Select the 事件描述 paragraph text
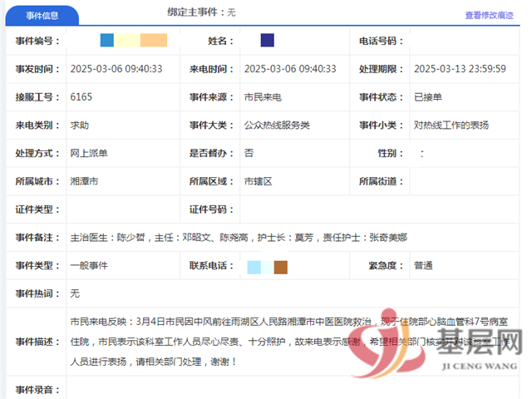 tap(289, 342)
